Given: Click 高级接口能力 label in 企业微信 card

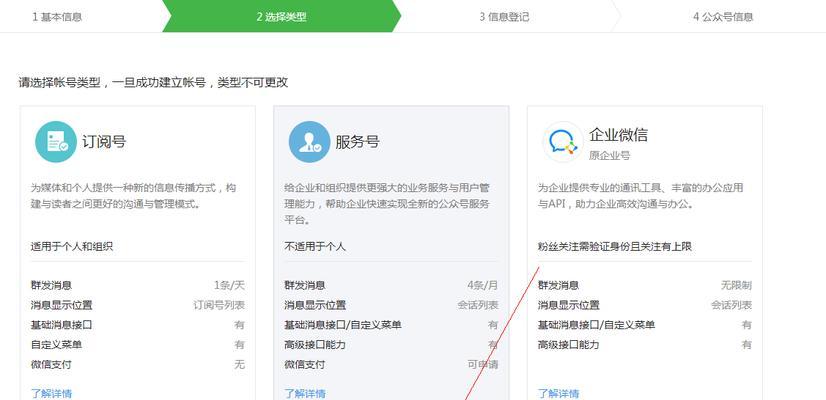Looking at the screenshot, I should point(568,345).
